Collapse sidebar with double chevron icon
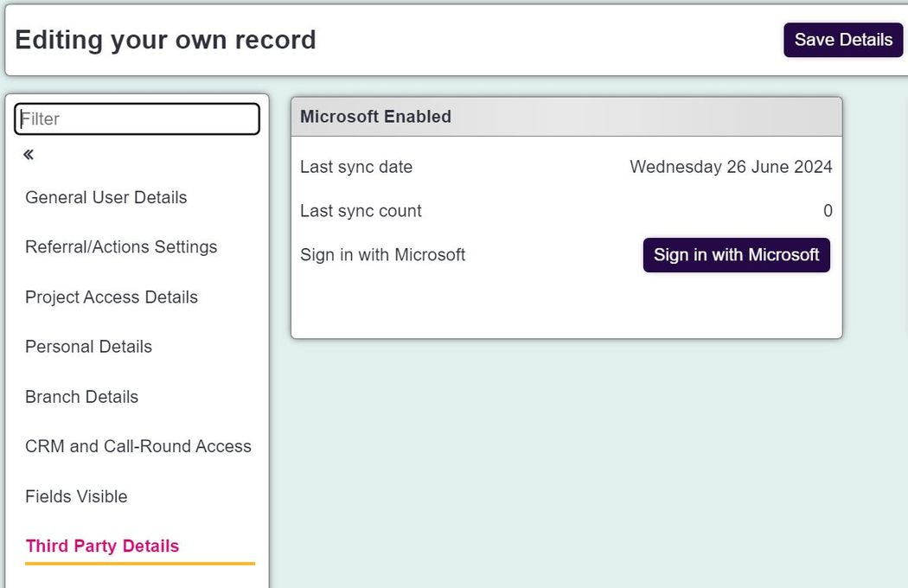Viewport: 908px width, 588px height. pyautogui.click(x=29, y=154)
